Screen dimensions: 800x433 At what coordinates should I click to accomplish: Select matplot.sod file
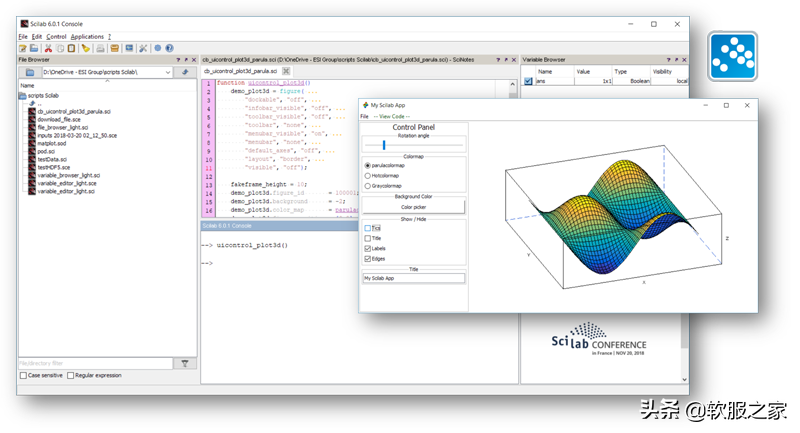[52, 143]
